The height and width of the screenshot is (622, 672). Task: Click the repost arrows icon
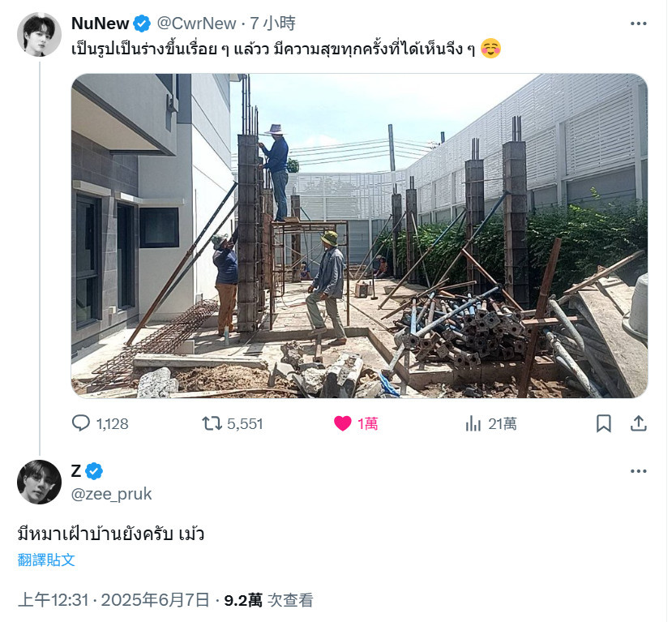point(212,424)
